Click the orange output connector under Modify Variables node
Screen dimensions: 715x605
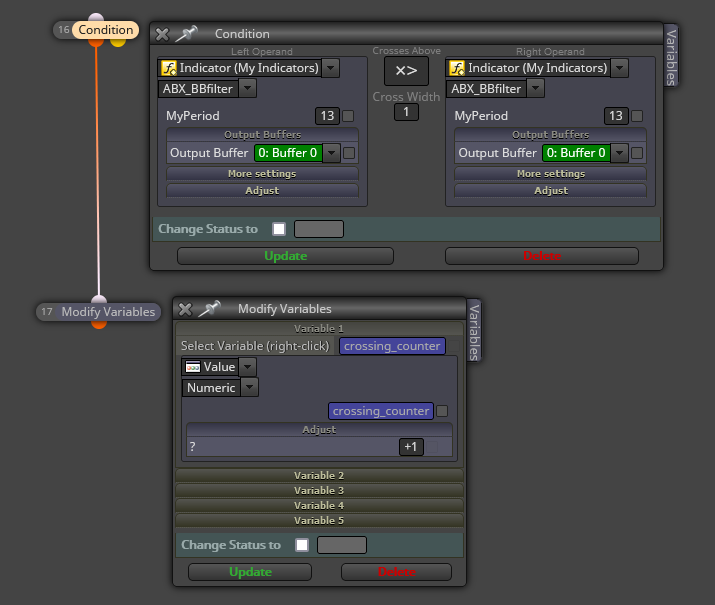click(x=99, y=324)
